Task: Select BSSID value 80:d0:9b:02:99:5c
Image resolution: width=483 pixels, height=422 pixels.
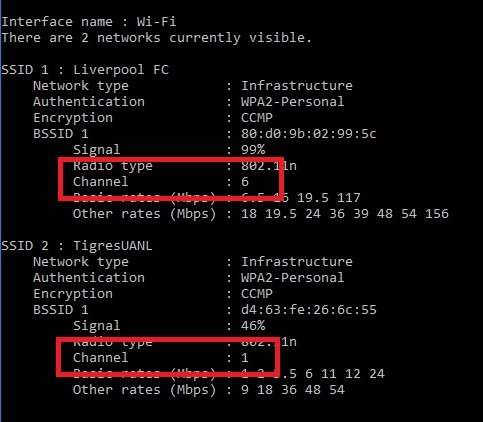Action: click(x=309, y=134)
